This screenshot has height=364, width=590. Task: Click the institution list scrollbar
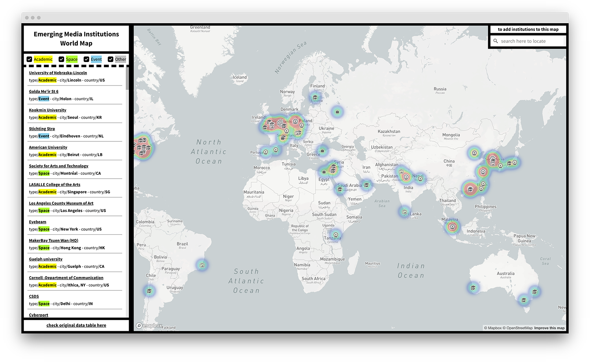tap(127, 79)
